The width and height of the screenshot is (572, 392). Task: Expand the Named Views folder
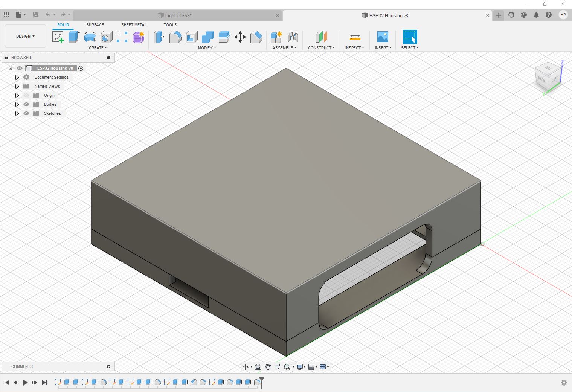17,86
